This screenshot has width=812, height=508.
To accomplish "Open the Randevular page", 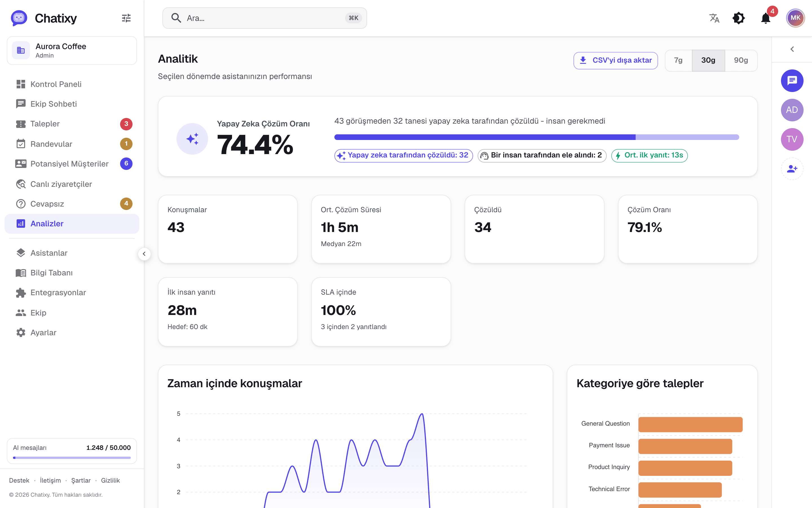I will click(72, 144).
